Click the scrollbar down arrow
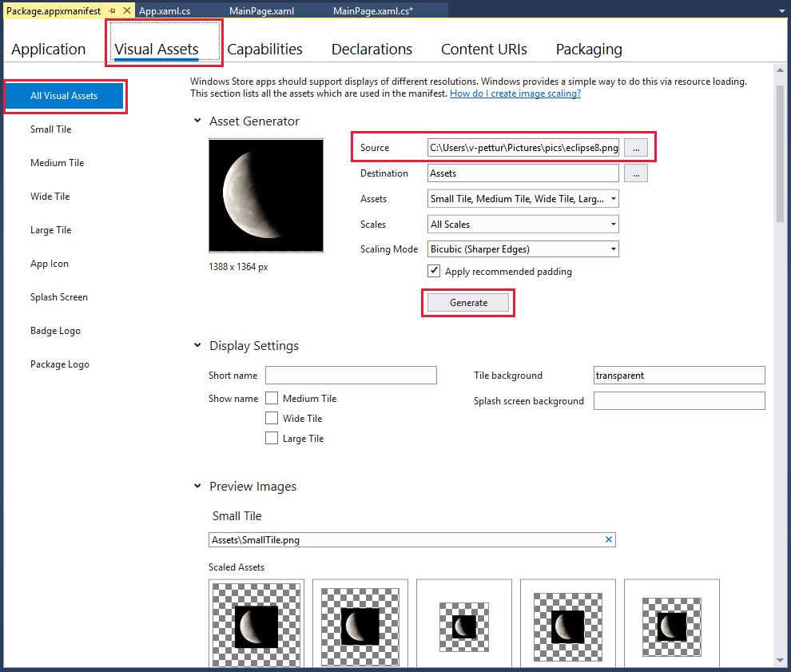The width and height of the screenshot is (791, 672). tap(780, 660)
